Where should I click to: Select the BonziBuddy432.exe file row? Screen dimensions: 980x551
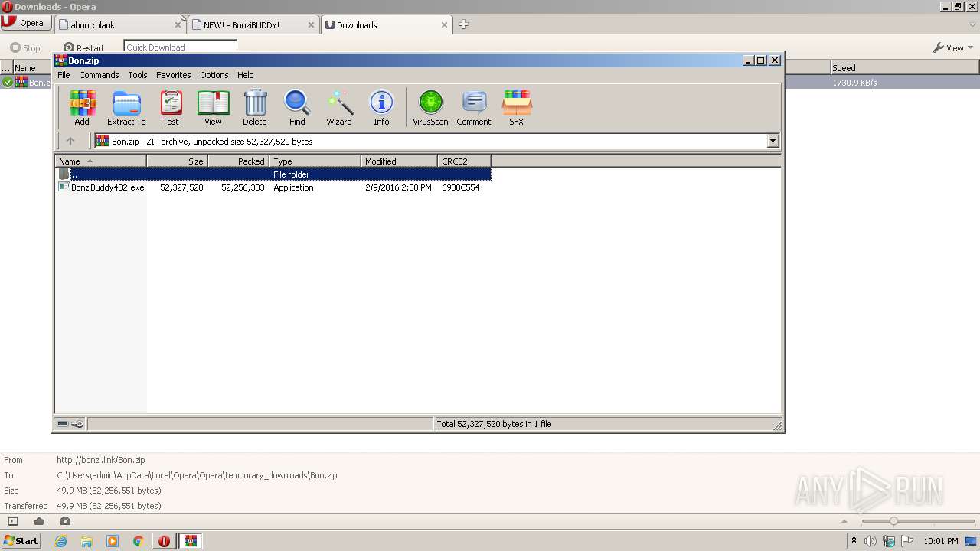(273, 187)
